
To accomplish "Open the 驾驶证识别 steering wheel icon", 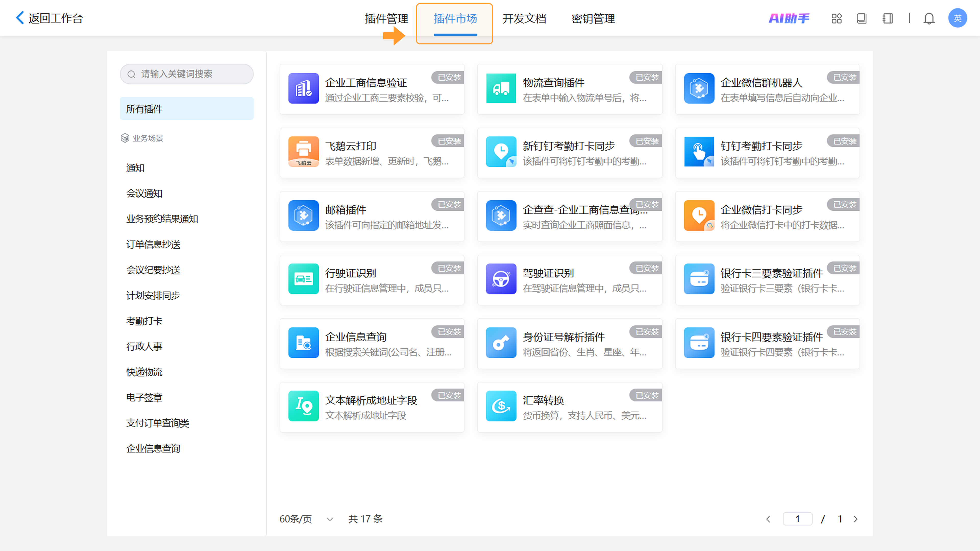I will [501, 279].
